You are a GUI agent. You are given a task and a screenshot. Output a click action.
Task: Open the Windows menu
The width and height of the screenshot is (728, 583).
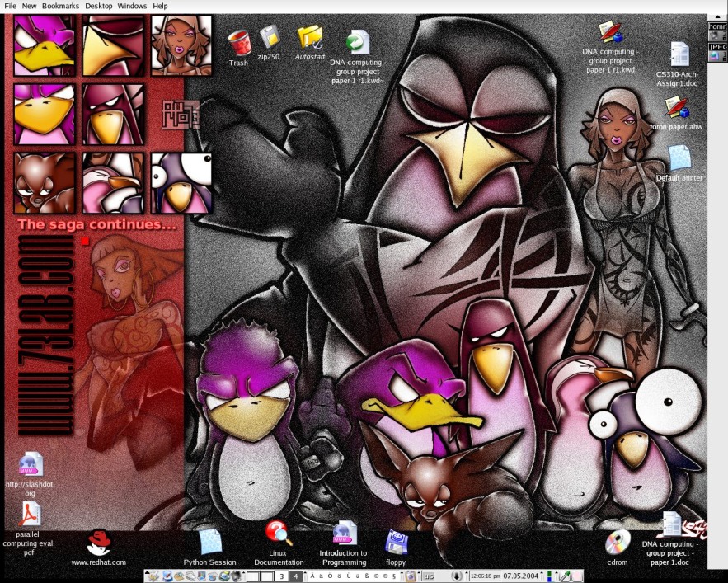pyautogui.click(x=132, y=6)
